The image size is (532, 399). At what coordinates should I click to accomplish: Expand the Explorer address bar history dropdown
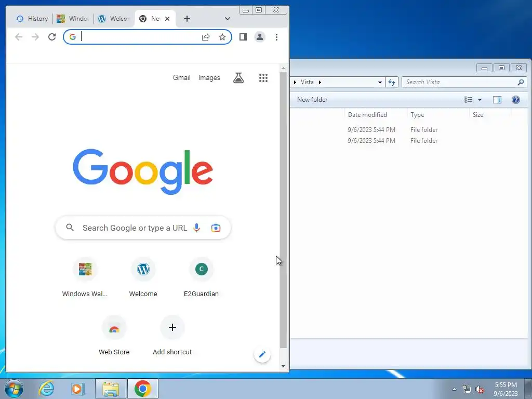click(380, 82)
